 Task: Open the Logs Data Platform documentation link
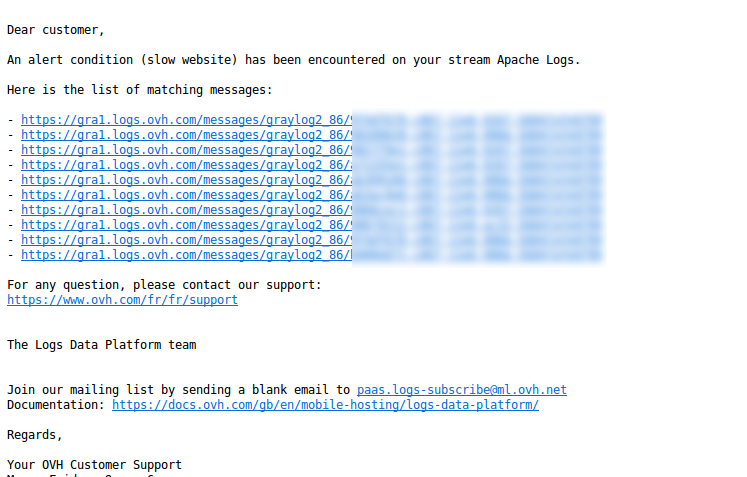click(x=325, y=405)
